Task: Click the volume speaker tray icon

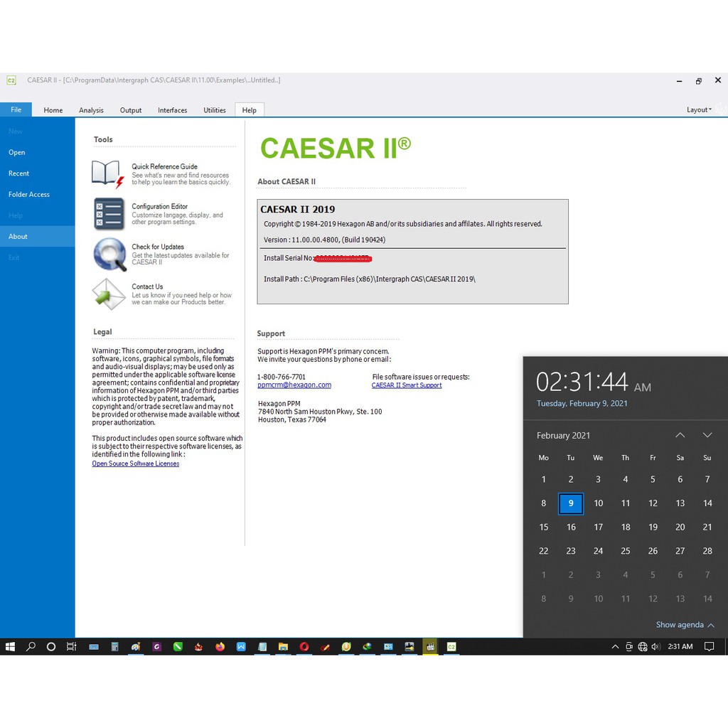Action: 655,646
